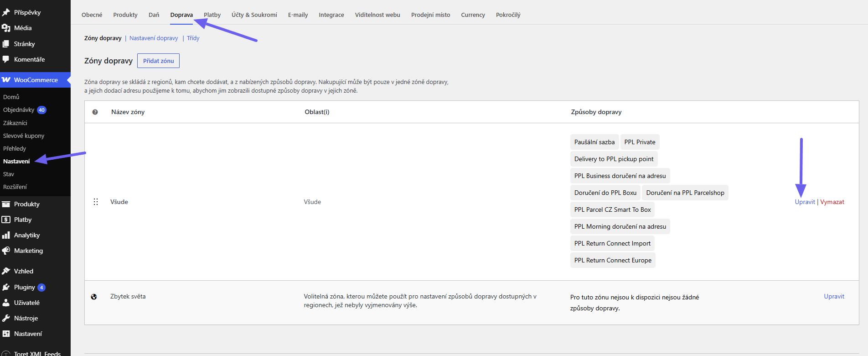
Task: Open Přehledy in WooCommerce submenu
Action: point(15,148)
